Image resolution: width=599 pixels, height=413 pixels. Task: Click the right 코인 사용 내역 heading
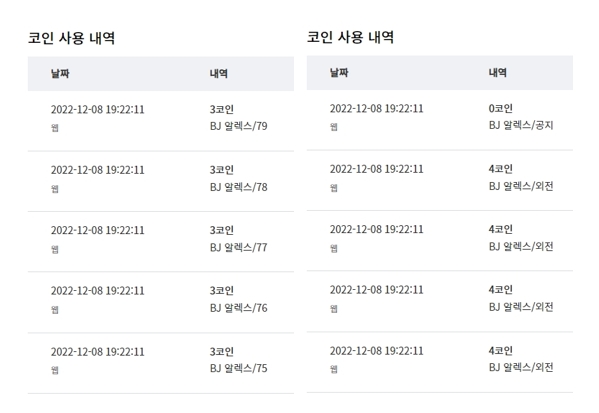coord(350,37)
